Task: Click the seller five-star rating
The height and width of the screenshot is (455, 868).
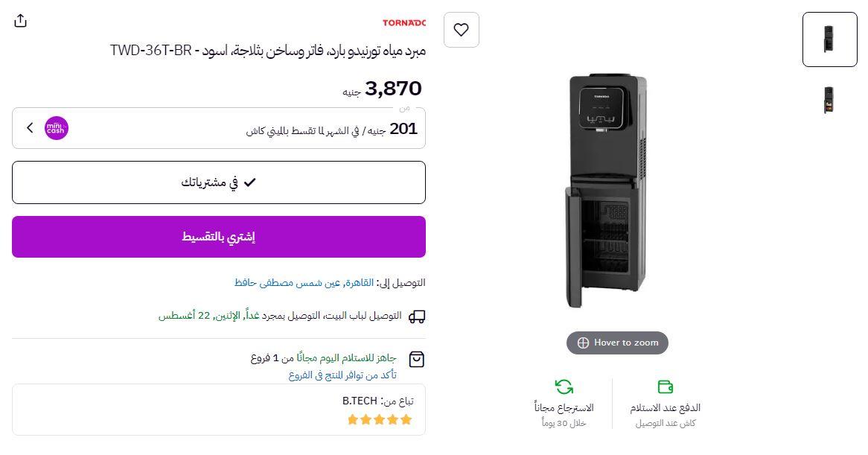Action: [x=380, y=420]
